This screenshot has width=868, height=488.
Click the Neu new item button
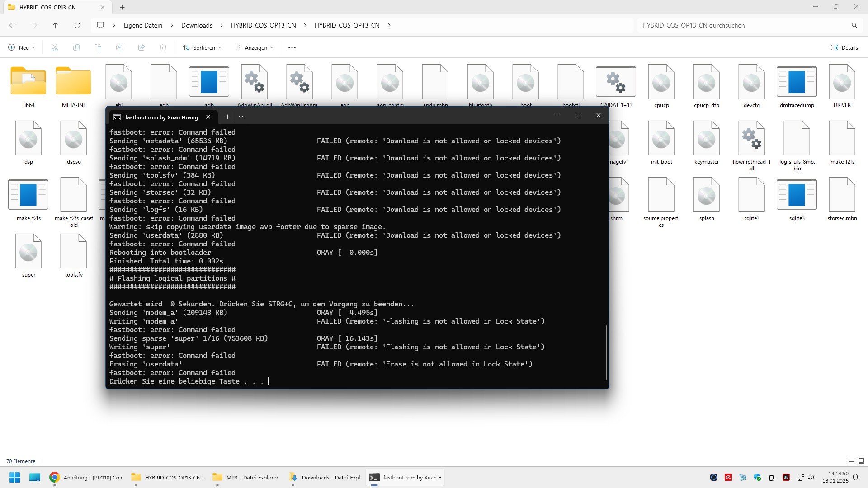[x=21, y=47]
